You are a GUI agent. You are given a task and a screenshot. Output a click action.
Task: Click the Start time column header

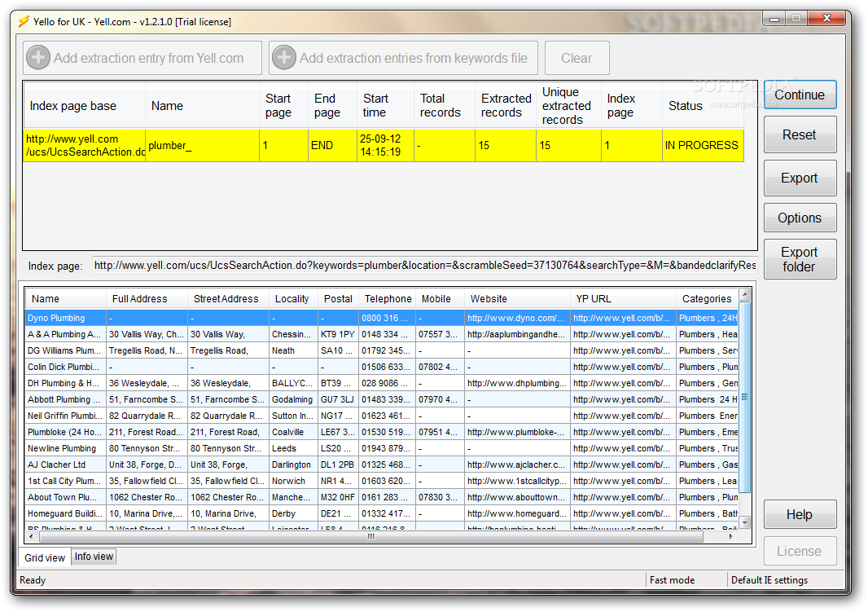click(385, 106)
